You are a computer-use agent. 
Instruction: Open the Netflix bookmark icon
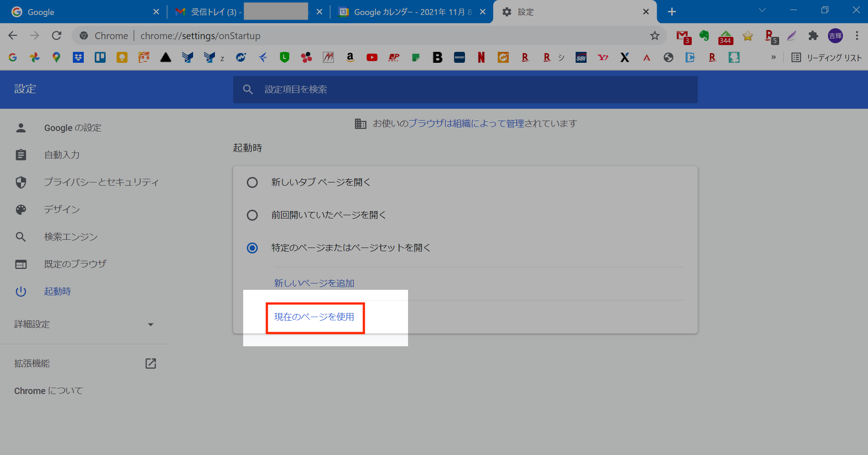pos(481,57)
